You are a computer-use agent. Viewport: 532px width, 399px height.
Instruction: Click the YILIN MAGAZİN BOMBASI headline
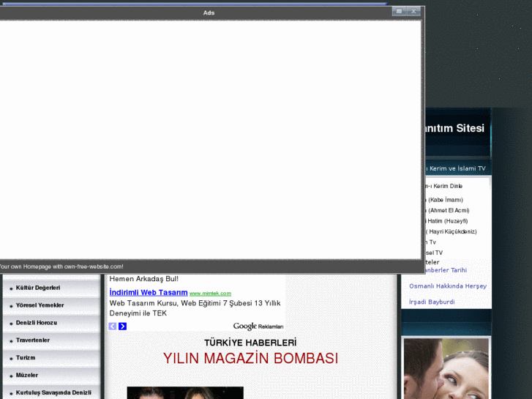point(250,358)
